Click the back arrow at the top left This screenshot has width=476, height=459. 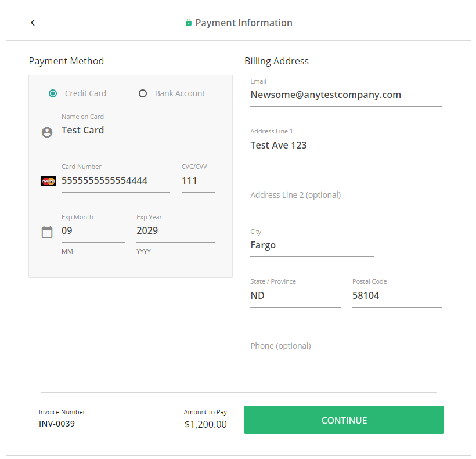[x=33, y=22]
